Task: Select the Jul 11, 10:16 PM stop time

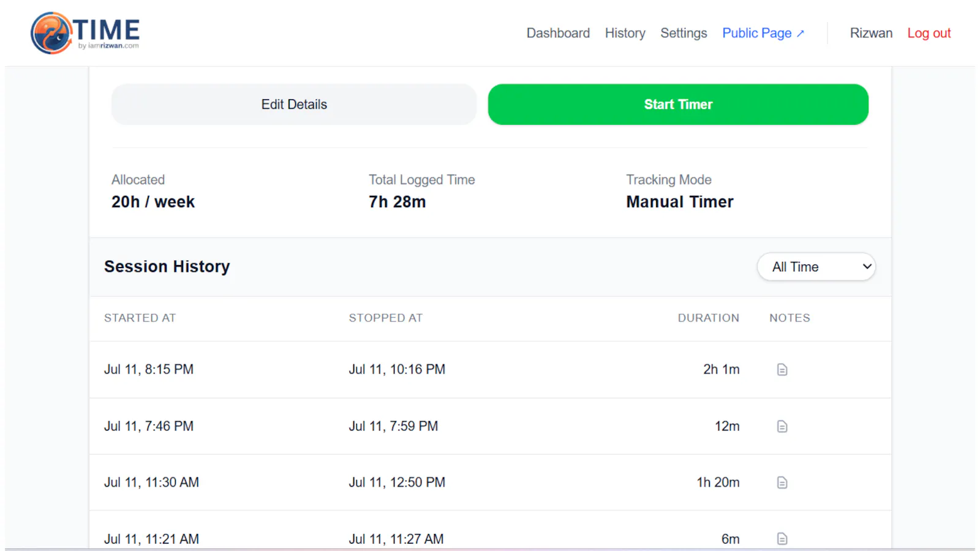Action: (397, 369)
